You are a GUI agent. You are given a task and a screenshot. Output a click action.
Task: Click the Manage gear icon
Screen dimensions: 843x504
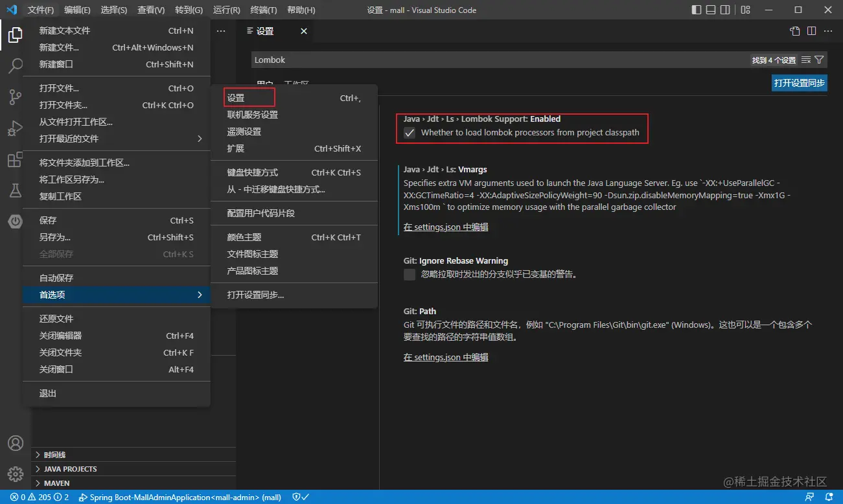pyautogui.click(x=15, y=474)
